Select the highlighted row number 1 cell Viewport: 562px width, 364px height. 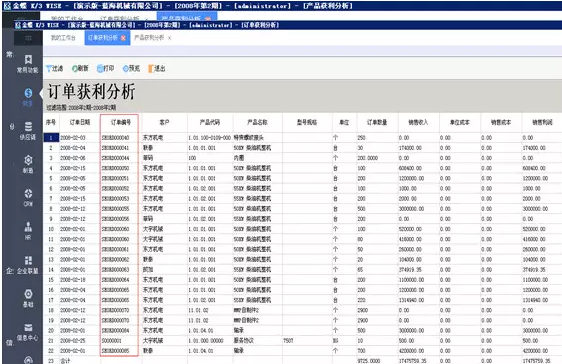pyautogui.click(x=51, y=138)
